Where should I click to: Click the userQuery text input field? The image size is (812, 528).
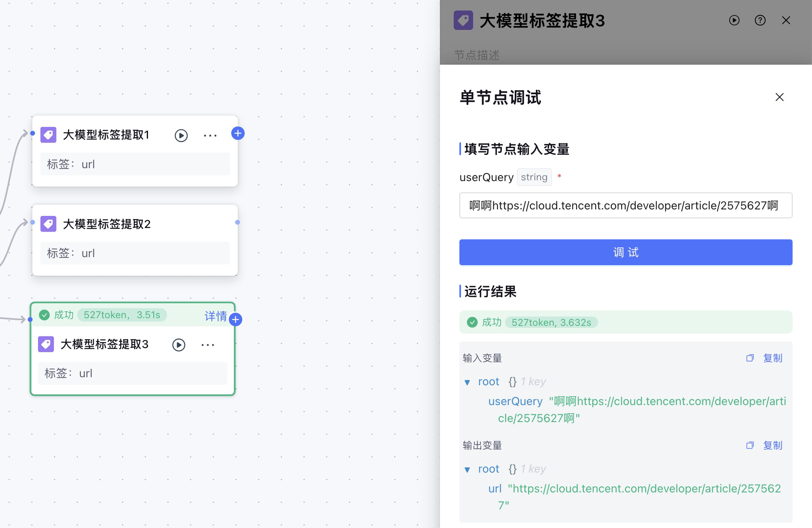coord(625,205)
